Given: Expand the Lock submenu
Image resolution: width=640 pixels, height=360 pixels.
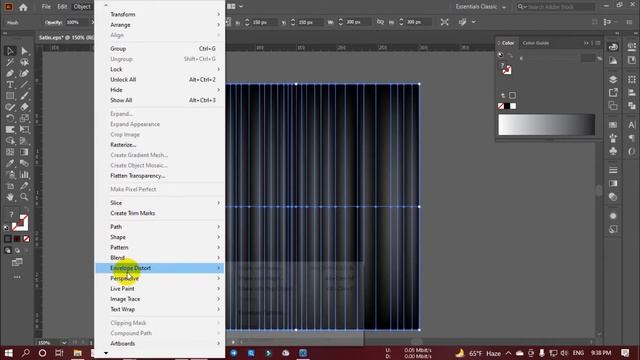Looking at the screenshot, I should [x=160, y=69].
